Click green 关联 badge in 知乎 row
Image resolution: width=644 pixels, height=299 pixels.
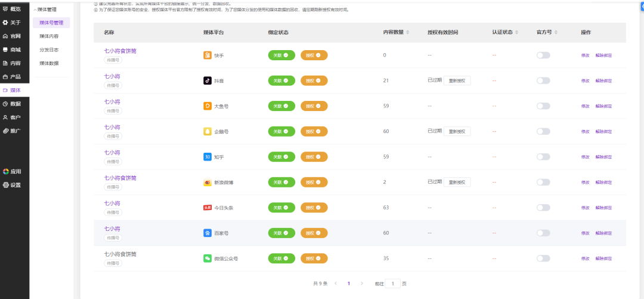(281, 157)
